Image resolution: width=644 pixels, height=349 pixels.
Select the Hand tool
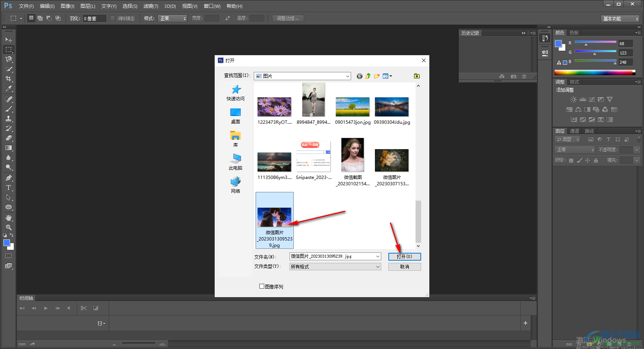tap(9, 218)
